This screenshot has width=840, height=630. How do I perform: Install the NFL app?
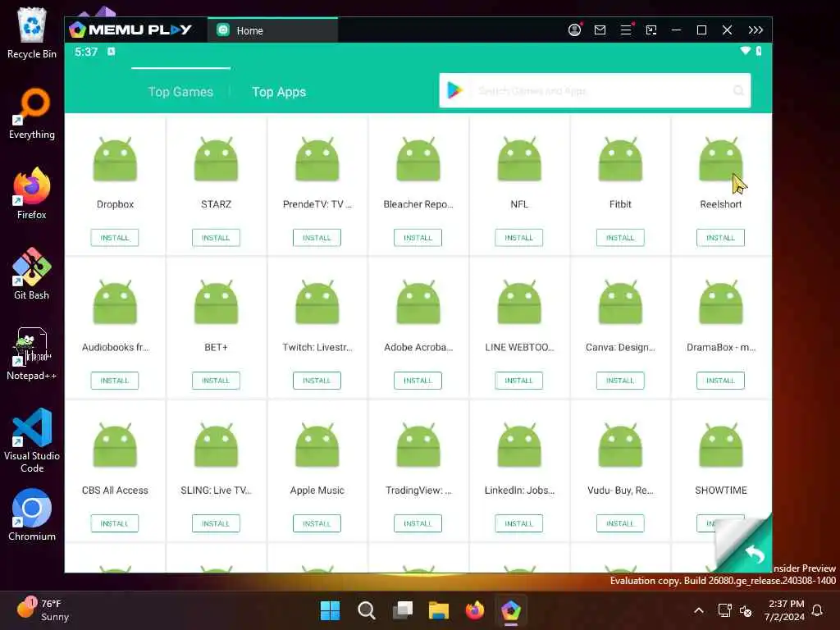(518, 237)
